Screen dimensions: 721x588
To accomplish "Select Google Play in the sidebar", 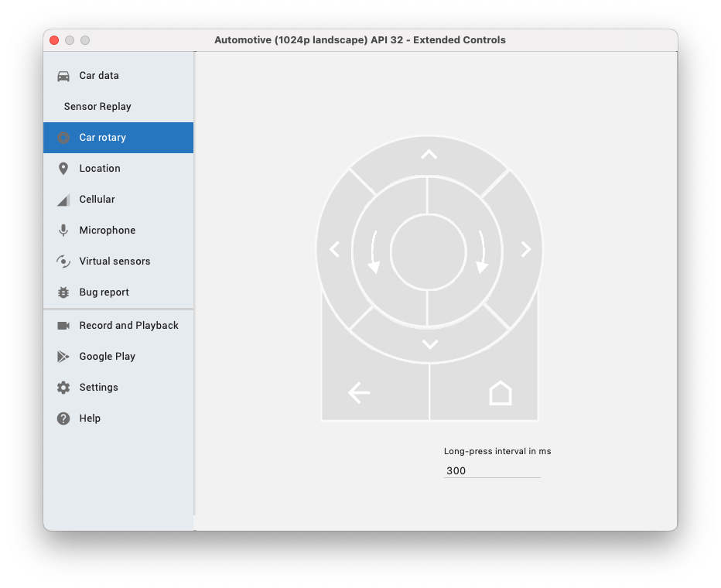I will (107, 357).
